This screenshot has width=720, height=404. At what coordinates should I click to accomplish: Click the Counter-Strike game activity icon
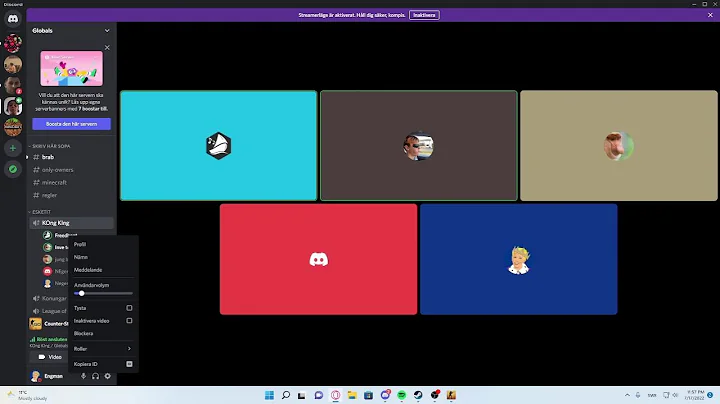coord(35,324)
